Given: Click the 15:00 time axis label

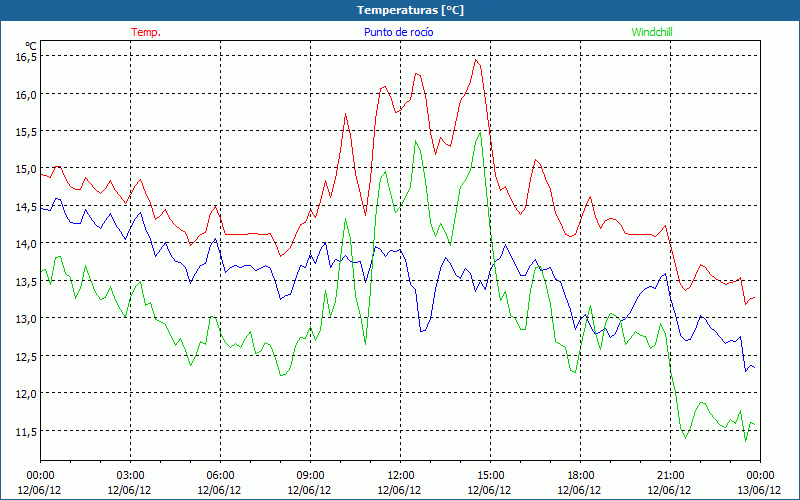Looking at the screenshot, I should tap(490, 476).
